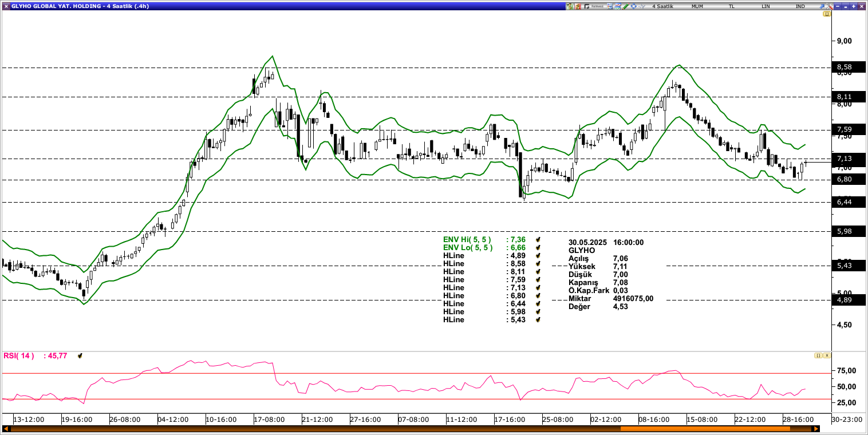
Task: Click the 17-08:00 time axis label
Action: pyautogui.click(x=269, y=420)
